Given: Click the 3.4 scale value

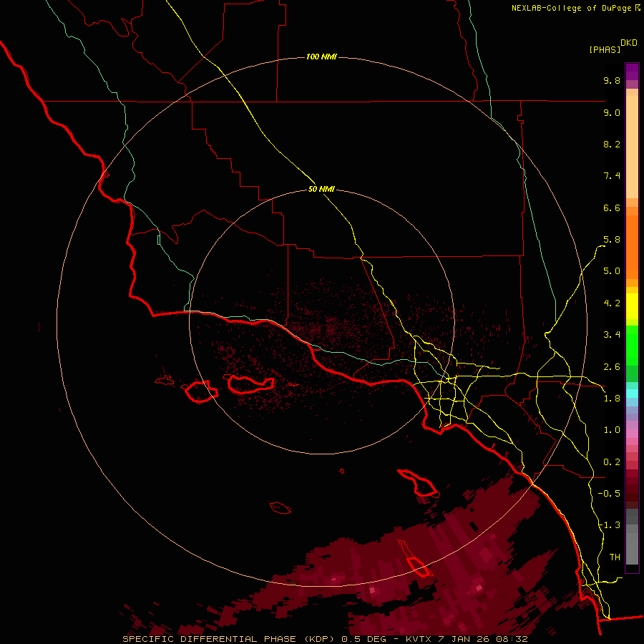Looking at the screenshot, I should [x=612, y=335].
